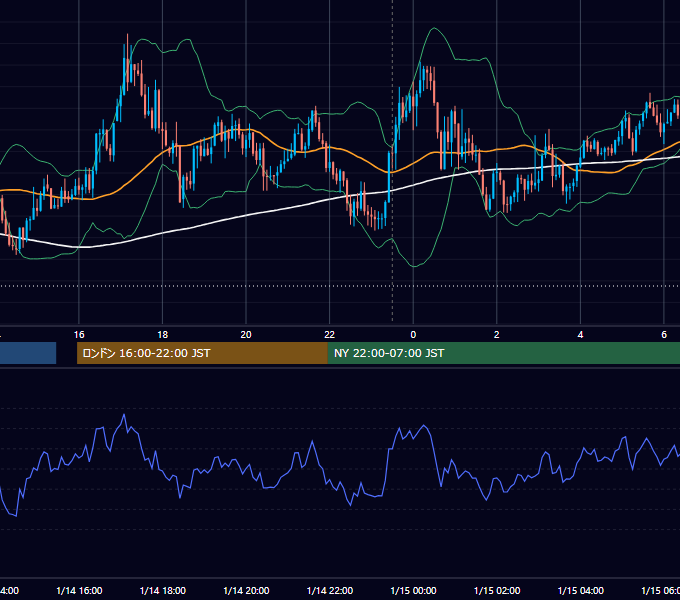This screenshot has width=680, height=600.
Task: Click the blue session bar before ロンドン
Action: (x=28, y=353)
